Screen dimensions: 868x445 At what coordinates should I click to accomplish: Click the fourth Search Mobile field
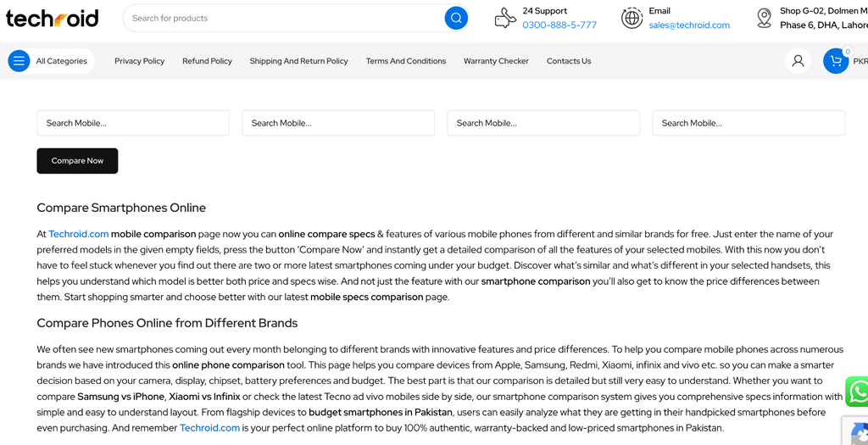[x=748, y=123]
